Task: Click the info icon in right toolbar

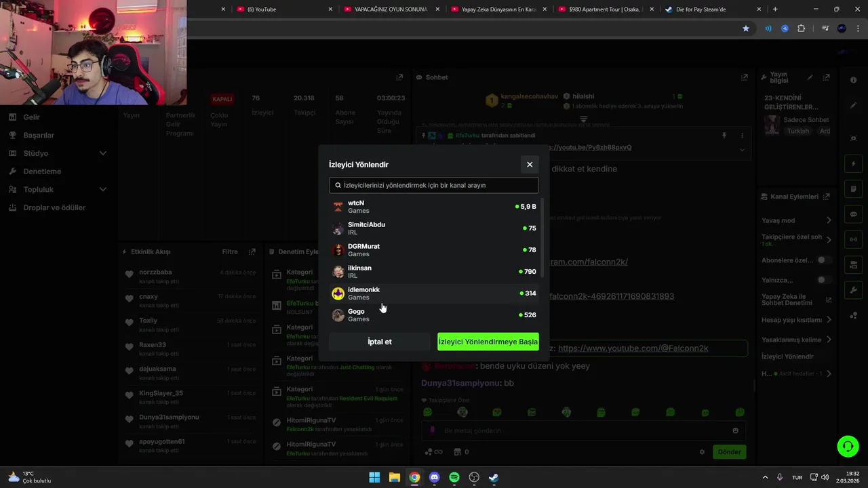Action: point(853,80)
